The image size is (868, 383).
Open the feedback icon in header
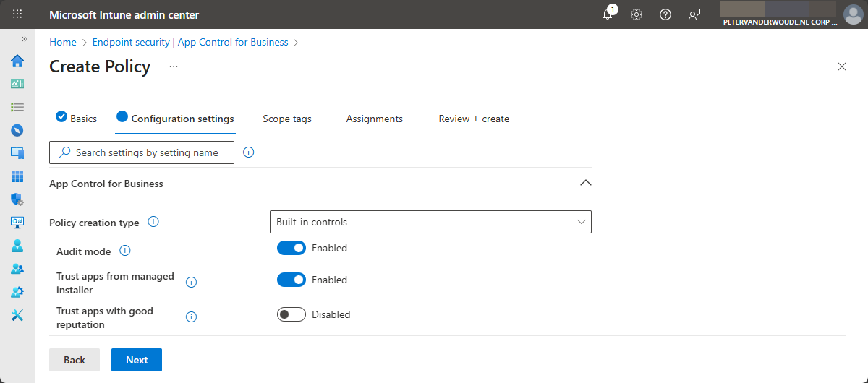(694, 14)
